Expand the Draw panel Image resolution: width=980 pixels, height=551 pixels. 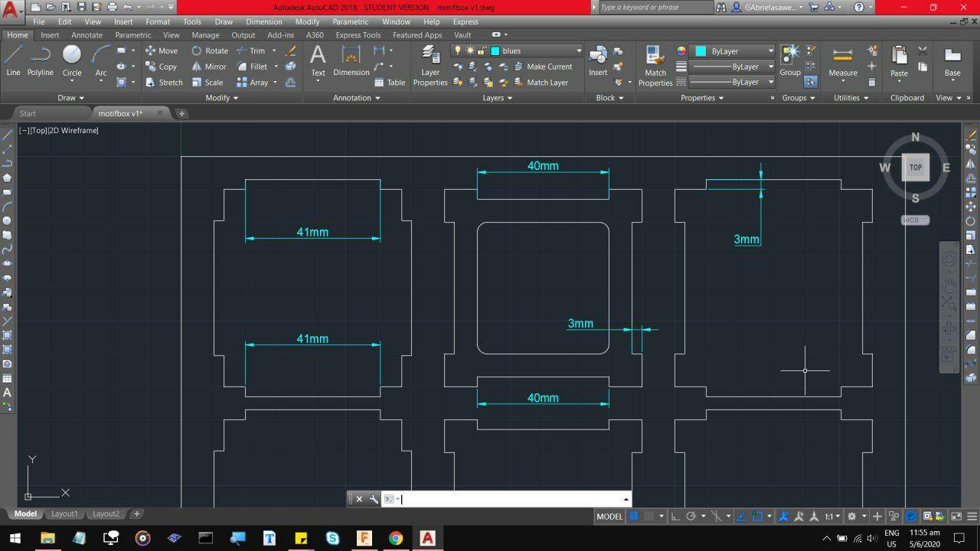(70, 98)
